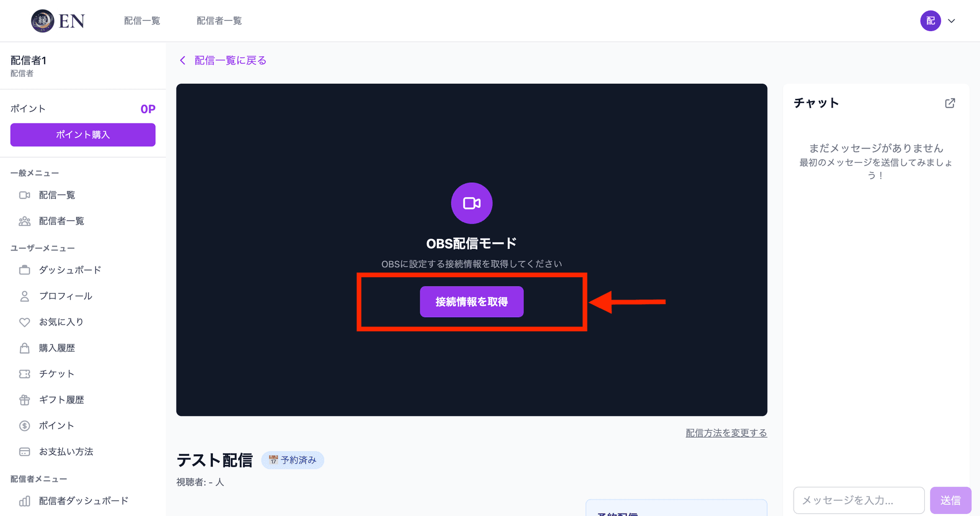Screen dimensions: 980x516
Task: Click the purple 配 user avatar
Action: (x=930, y=21)
